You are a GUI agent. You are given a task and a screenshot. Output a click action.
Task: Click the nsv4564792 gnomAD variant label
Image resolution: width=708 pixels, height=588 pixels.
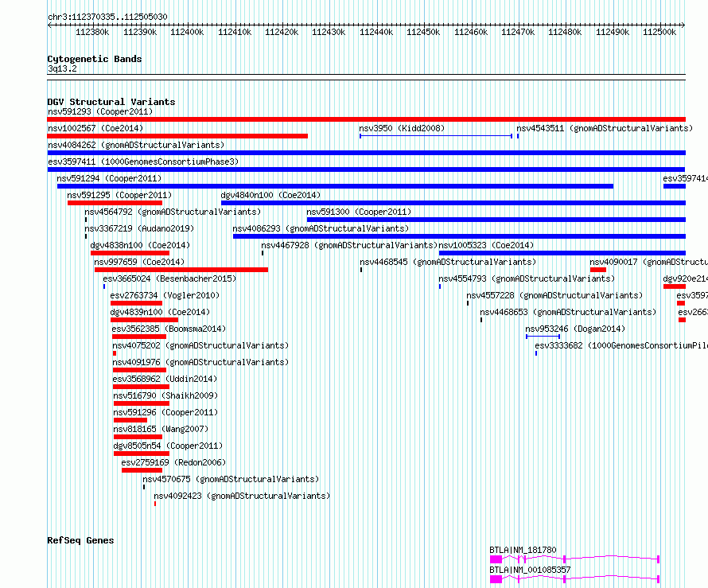(173, 212)
